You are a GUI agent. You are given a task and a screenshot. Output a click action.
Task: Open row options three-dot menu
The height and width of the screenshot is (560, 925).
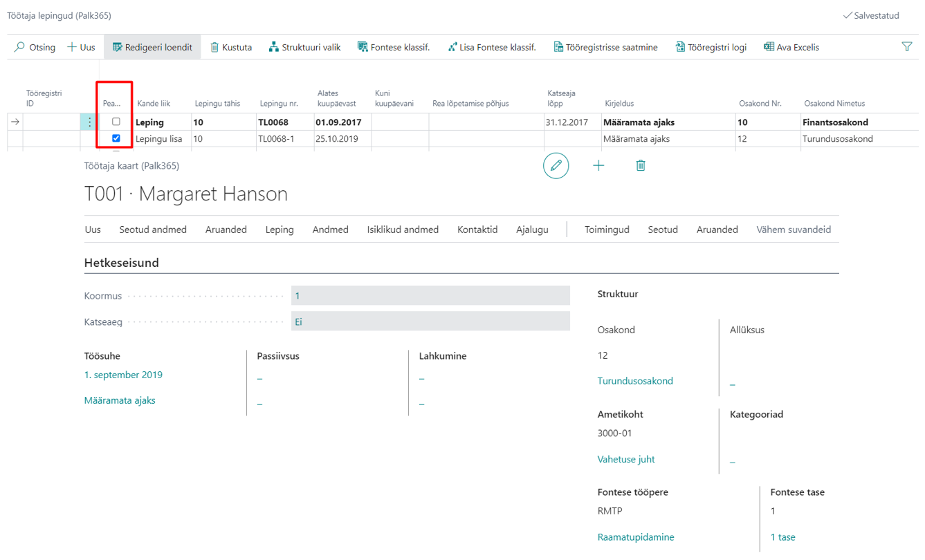click(x=89, y=122)
